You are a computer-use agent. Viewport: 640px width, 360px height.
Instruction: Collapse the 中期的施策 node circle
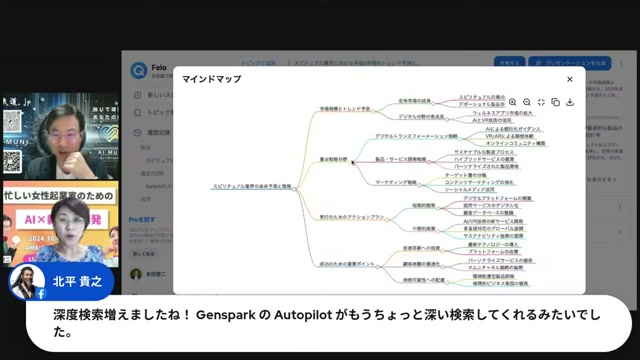pyautogui.click(x=438, y=231)
